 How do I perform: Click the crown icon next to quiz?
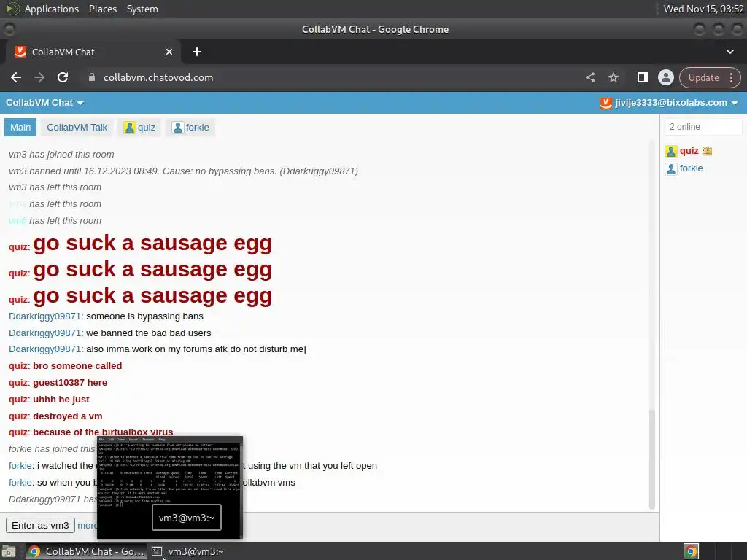tap(707, 151)
